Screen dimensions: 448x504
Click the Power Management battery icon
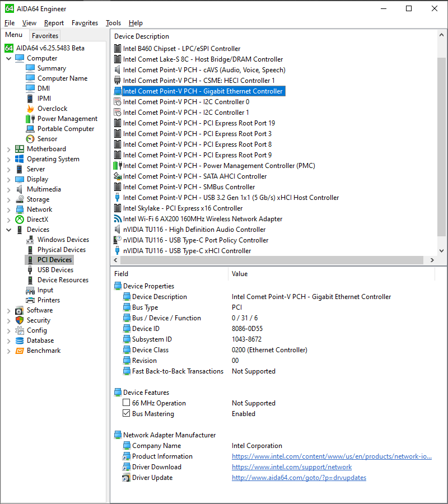pos(30,119)
